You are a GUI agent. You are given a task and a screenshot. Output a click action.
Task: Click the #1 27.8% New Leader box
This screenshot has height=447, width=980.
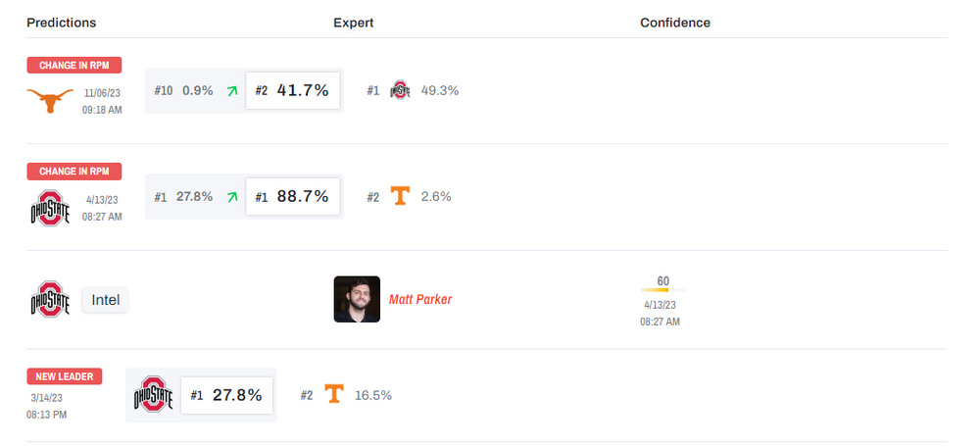point(227,395)
